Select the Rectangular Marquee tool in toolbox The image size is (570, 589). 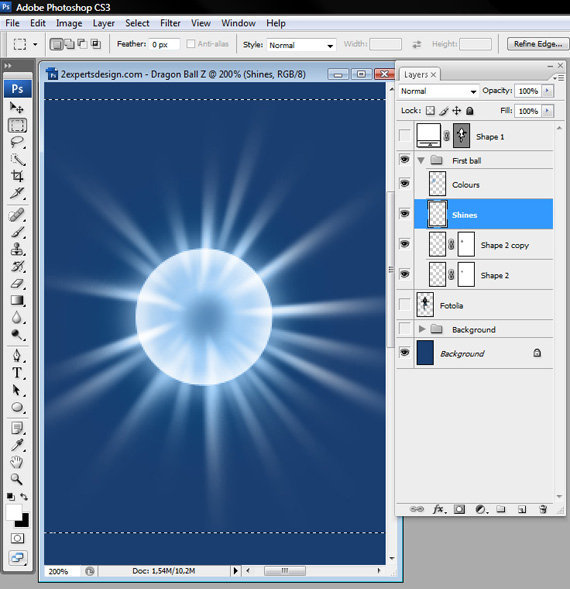17,125
